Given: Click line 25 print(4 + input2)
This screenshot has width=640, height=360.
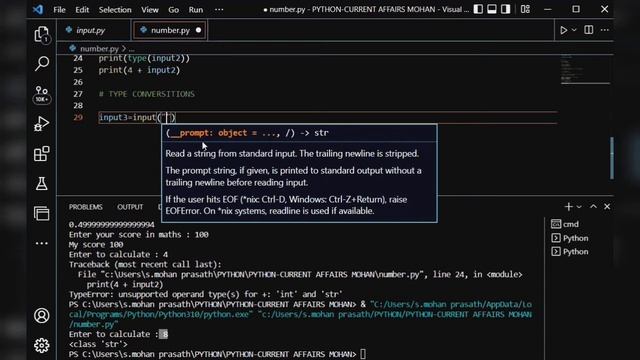Looking at the screenshot, I should [139, 70].
